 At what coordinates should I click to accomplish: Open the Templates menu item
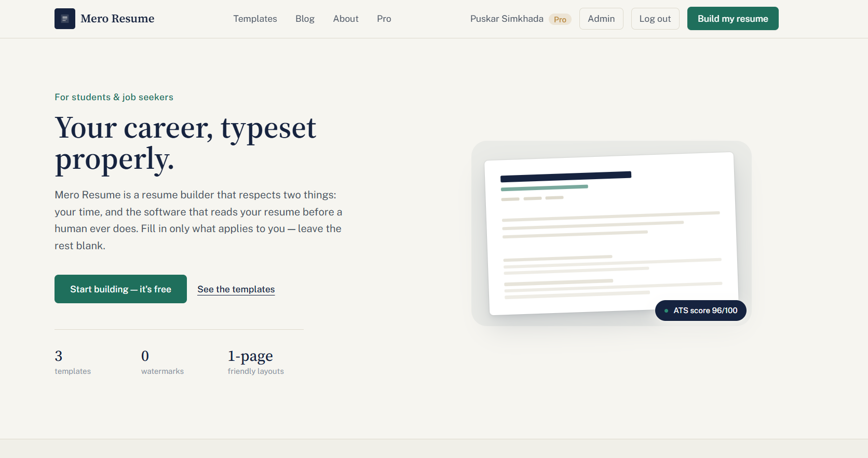tap(255, 19)
